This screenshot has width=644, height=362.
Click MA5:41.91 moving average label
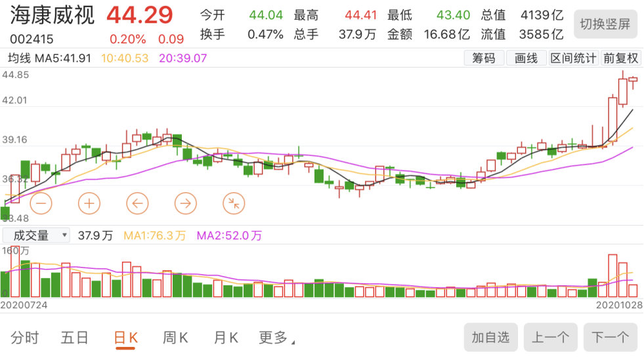point(63,58)
